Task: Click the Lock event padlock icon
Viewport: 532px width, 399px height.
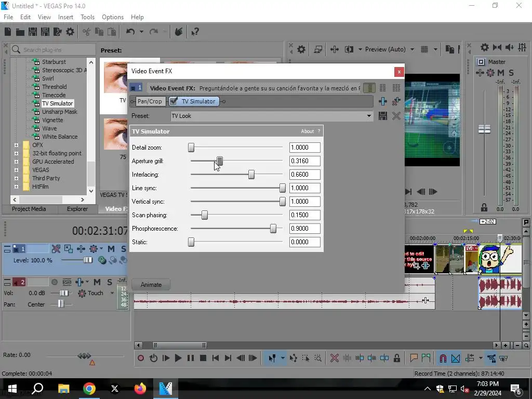Action: tap(396, 358)
